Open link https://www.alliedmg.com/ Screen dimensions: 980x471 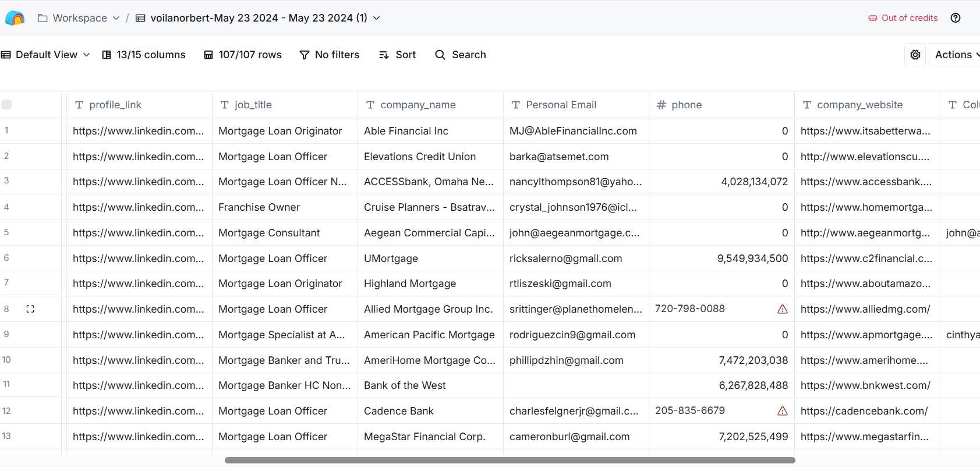(865, 309)
